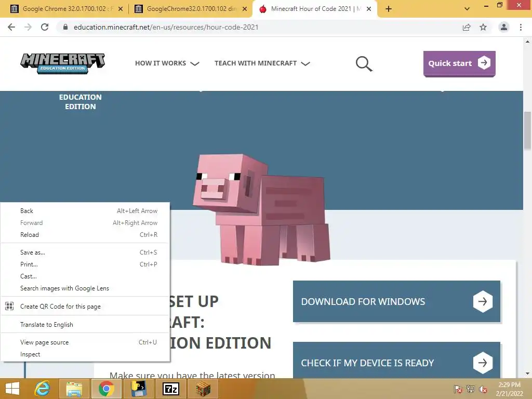Choose Inspect in the context menu
This screenshot has width=532, height=399.
pyautogui.click(x=85, y=354)
